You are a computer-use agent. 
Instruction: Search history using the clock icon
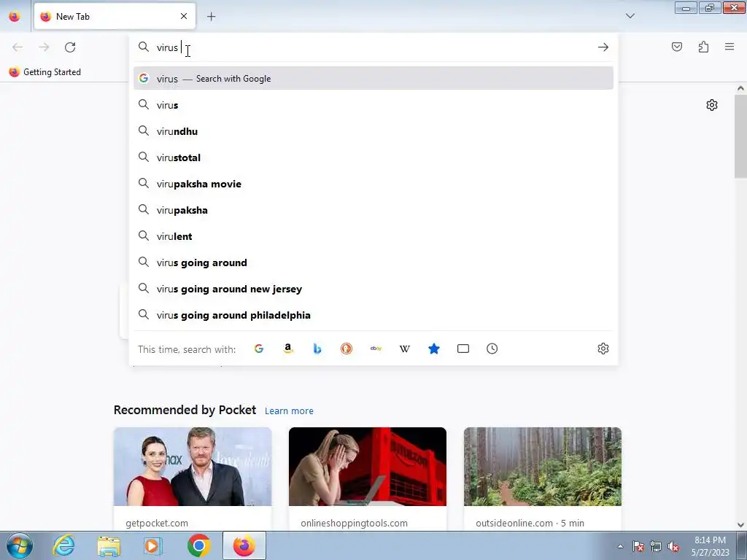pos(492,349)
